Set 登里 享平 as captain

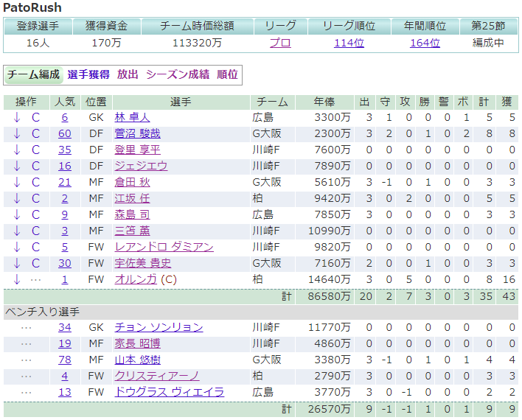35,150
